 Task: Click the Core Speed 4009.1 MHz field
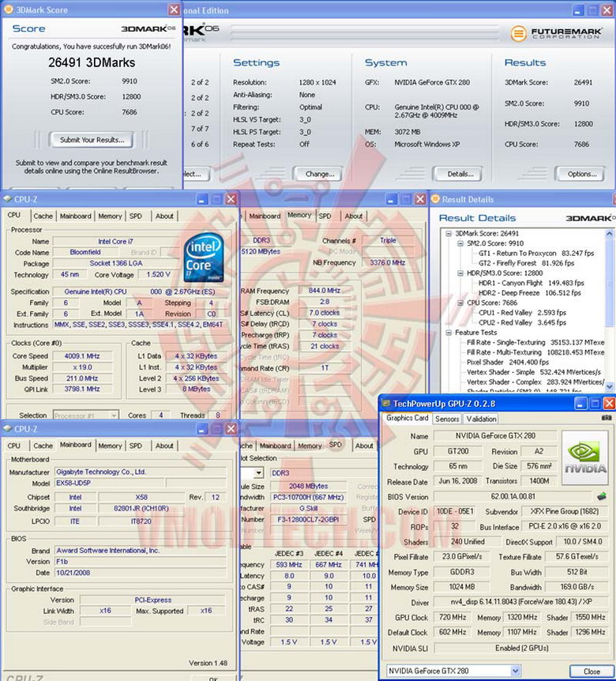point(82,356)
